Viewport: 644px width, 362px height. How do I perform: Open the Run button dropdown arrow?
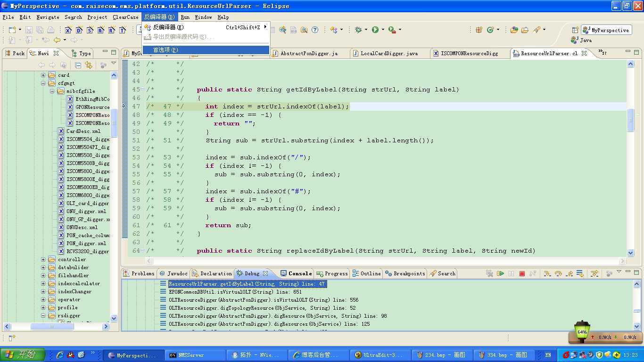[x=383, y=30]
